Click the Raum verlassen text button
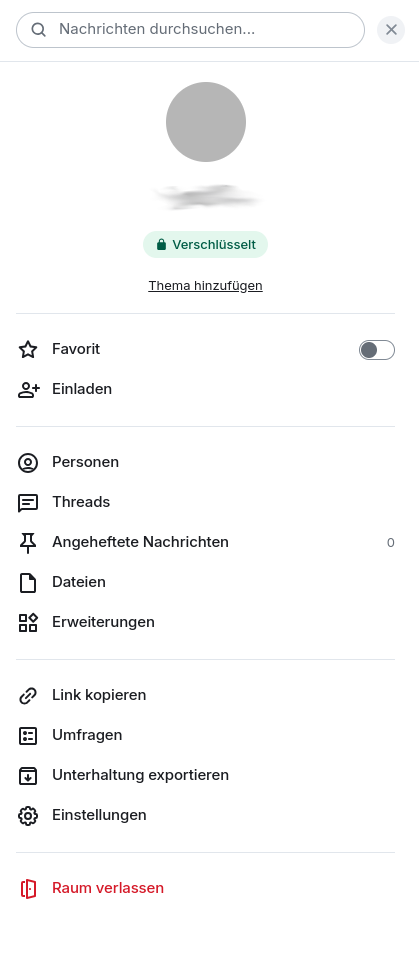 pos(108,888)
